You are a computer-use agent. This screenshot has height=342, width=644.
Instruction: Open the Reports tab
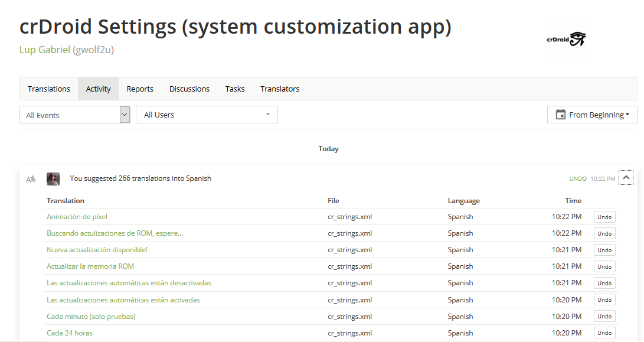click(x=140, y=89)
